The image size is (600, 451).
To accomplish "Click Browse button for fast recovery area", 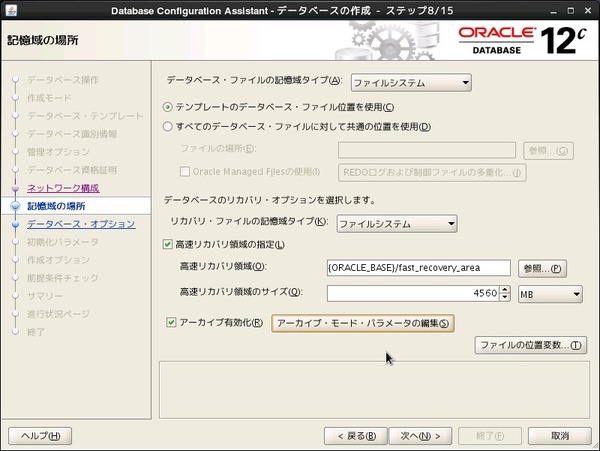I will point(542,269).
